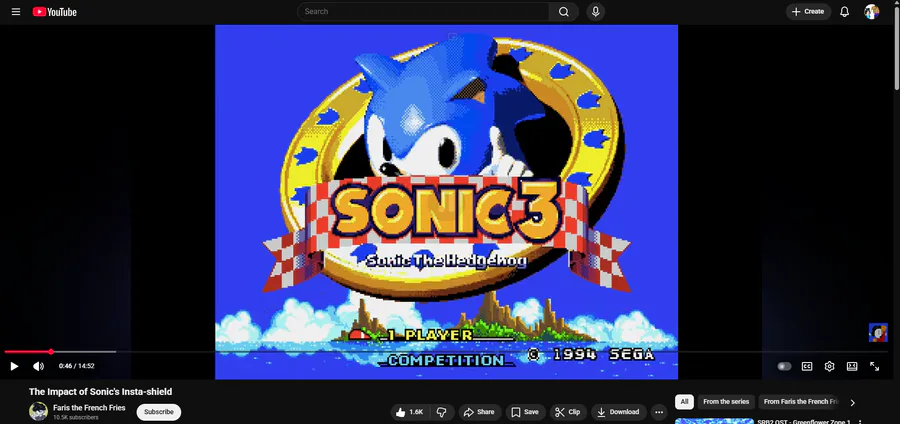Viewport: 900px width, 424px height.
Task: Save the video to a playlist
Action: 525,412
